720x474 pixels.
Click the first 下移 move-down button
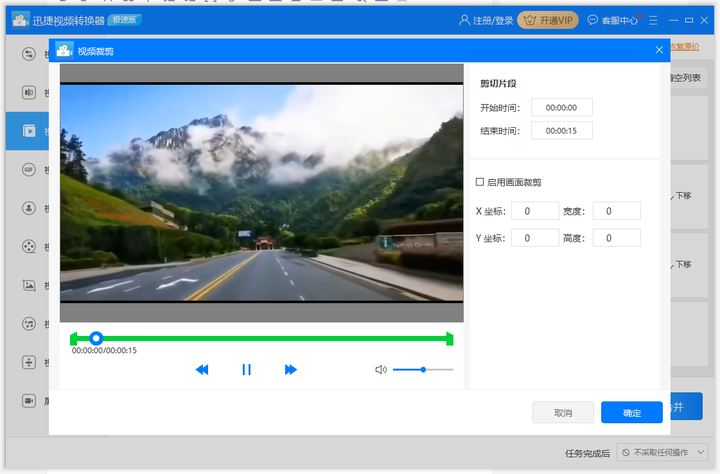[683, 196]
